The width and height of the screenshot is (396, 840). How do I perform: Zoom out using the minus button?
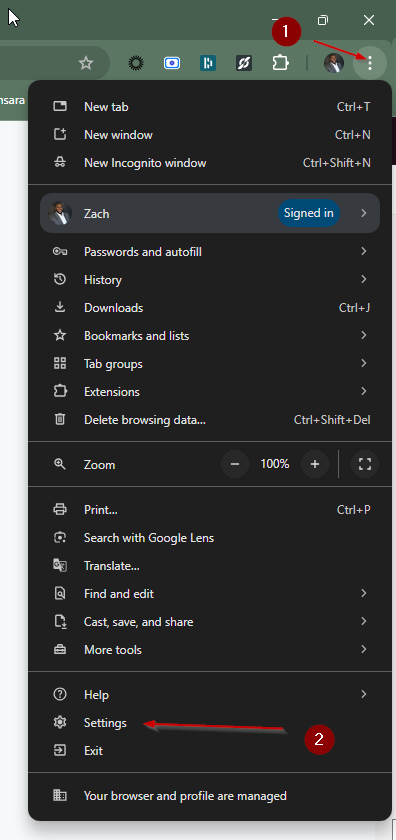pyautogui.click(x=235, y=464)
